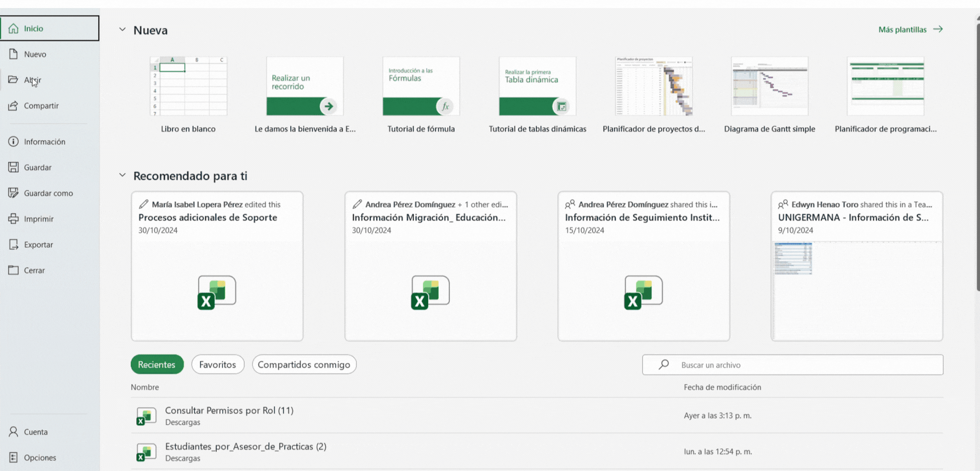Switch to the Recientes tab
The width and height of the screenshot is (980, 471).
point(157,364)
